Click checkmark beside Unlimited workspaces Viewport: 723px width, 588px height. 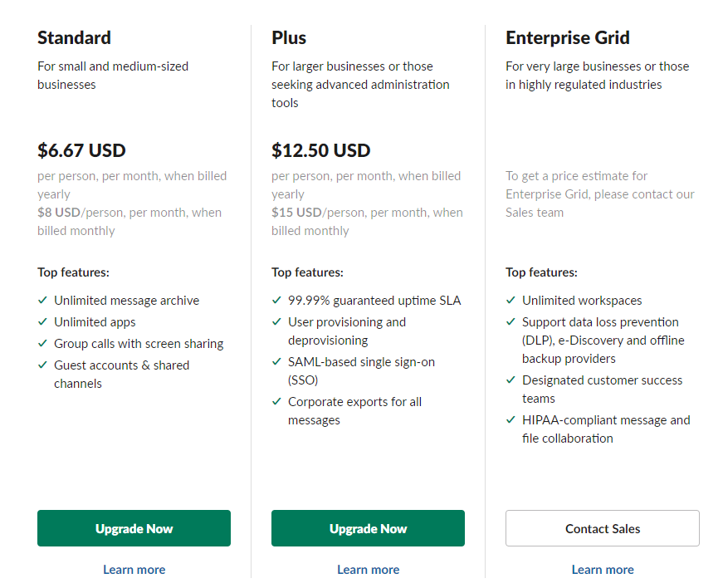[x=510, y=301]
